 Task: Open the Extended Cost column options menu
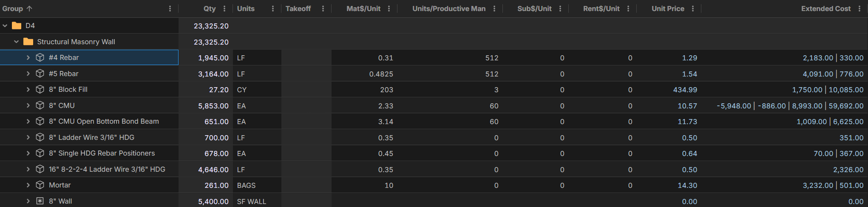[859, 9]
